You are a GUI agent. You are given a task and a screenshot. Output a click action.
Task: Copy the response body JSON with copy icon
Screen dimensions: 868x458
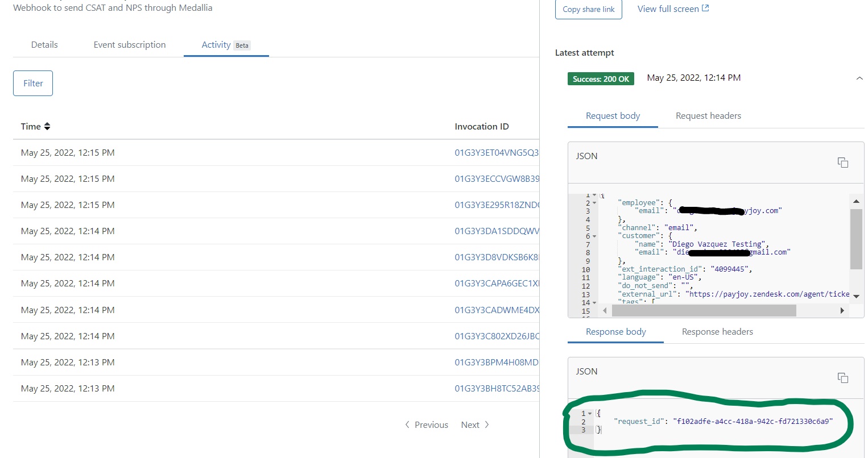tap(842, 378)
